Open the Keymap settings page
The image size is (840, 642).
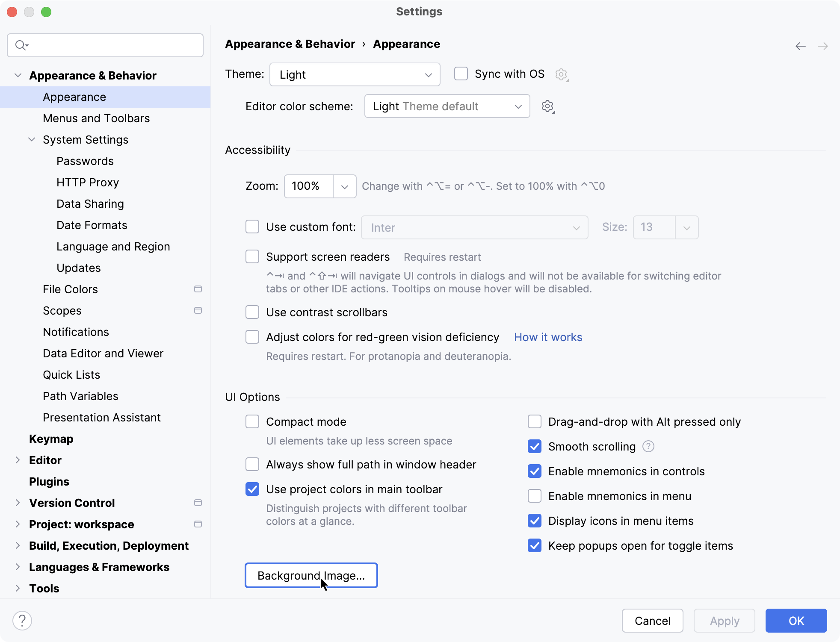[x=51, y=439]
